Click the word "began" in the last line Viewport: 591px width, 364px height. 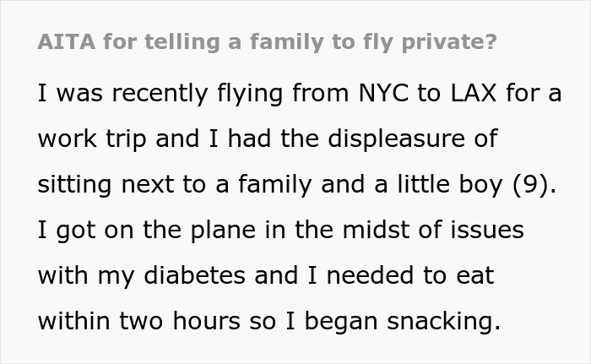coord(341,322)
